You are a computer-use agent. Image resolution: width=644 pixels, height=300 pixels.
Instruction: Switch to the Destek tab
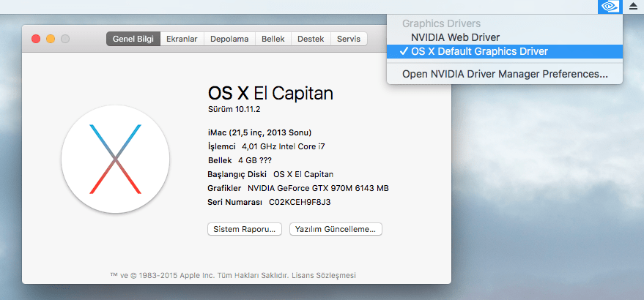pos(311,39)
